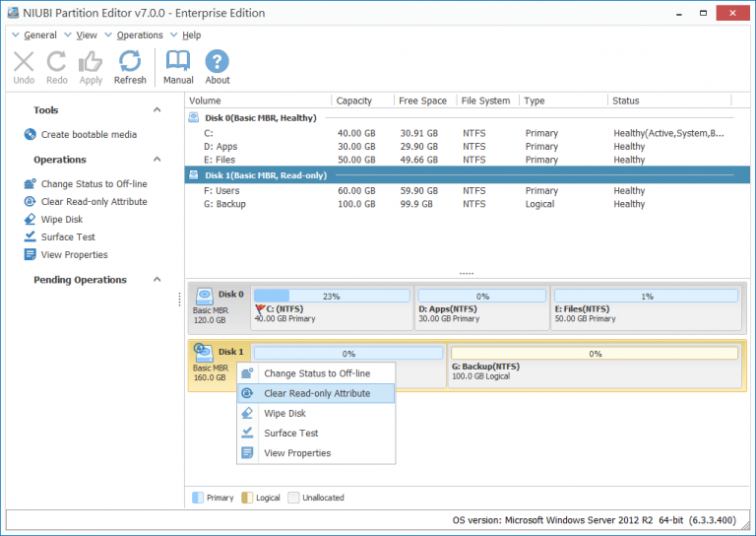Click the Status column header
This screenshot has height=536, width=756.
[669, 100]
